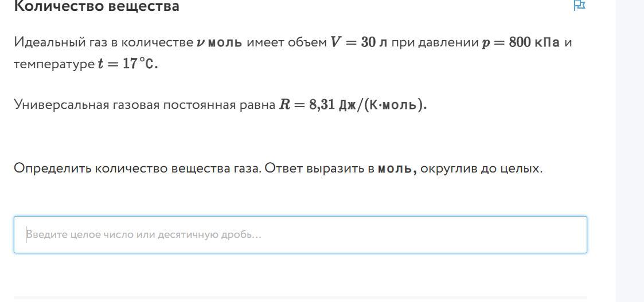
Task: Click the formula V = 30 л
Action: click(359, 42)
